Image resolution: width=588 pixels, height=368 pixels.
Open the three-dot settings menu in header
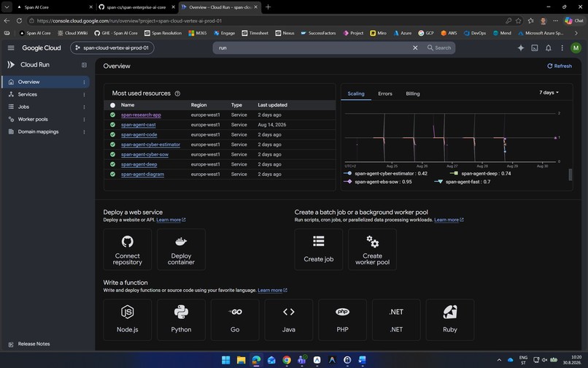point(562,47)
